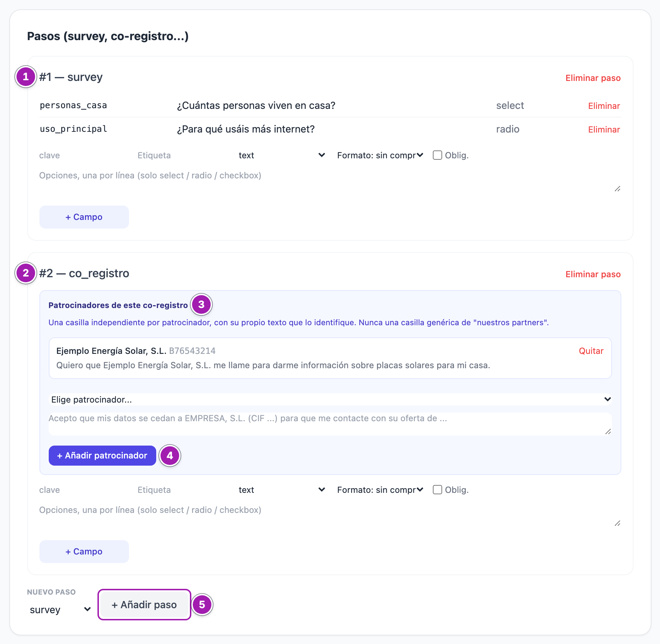Viewport: 660px width, 644px height.
Task: Open field type dropdown in survey step
Action: point(282,155)
